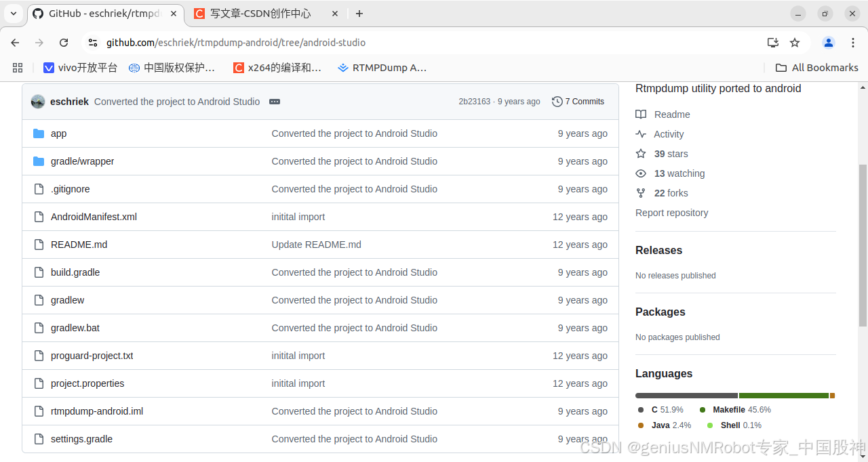Click the browser profile avatar icon

coord(828,42)
